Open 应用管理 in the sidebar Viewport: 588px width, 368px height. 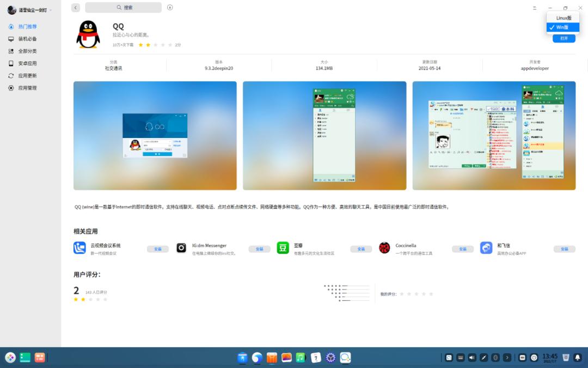point(27,88)
